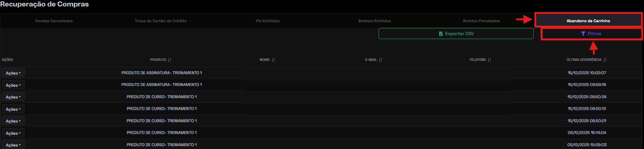Click the funnel filter icon
The image size is (644, 149).
(583, 34)
